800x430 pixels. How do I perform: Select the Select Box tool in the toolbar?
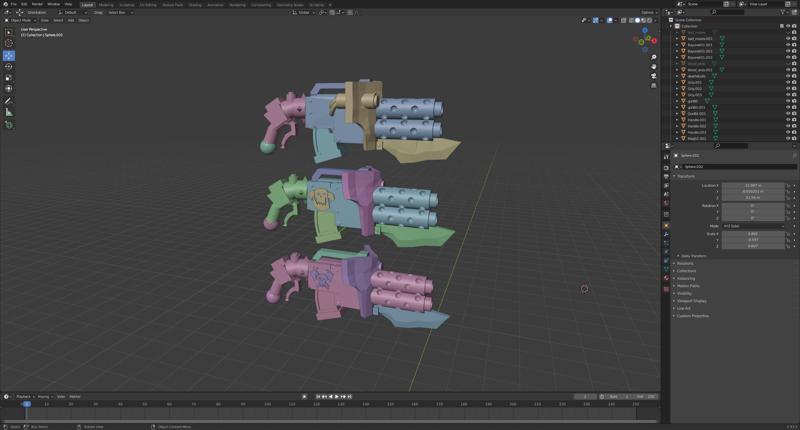tap(9, 32)
